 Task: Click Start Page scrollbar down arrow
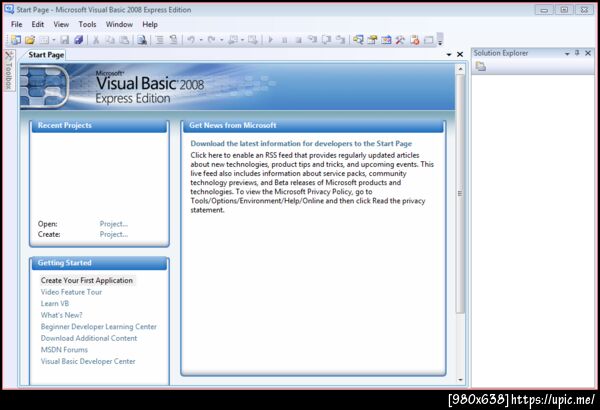(460, 380)
